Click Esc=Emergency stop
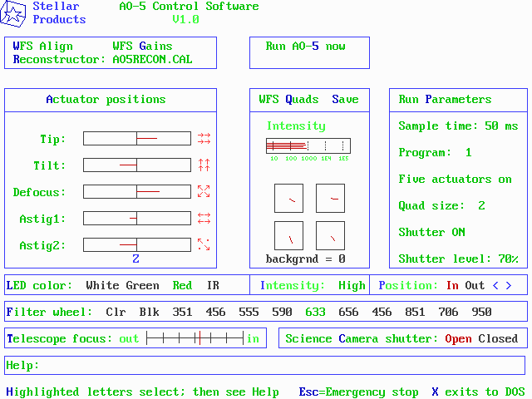 tap(358, 392)
